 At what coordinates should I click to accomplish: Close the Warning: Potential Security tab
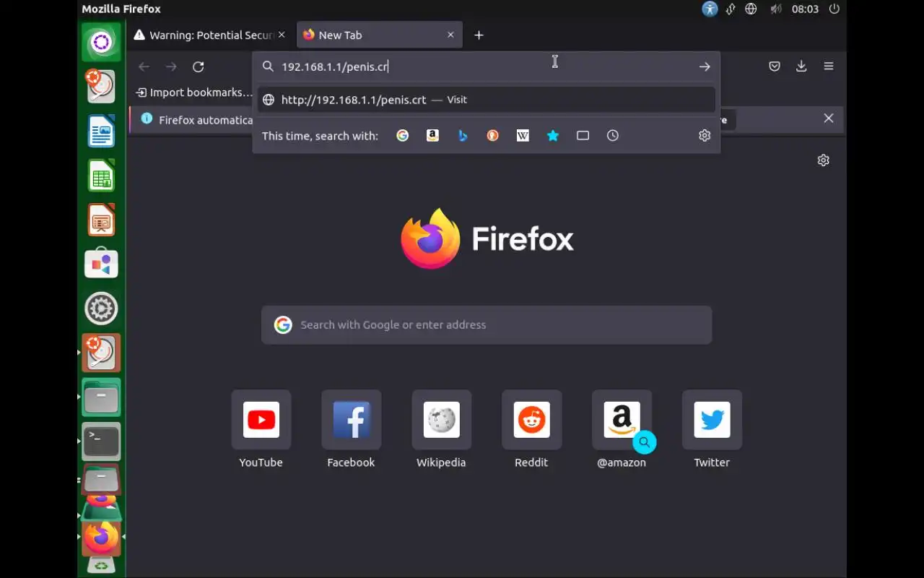[x=282, y=35]
